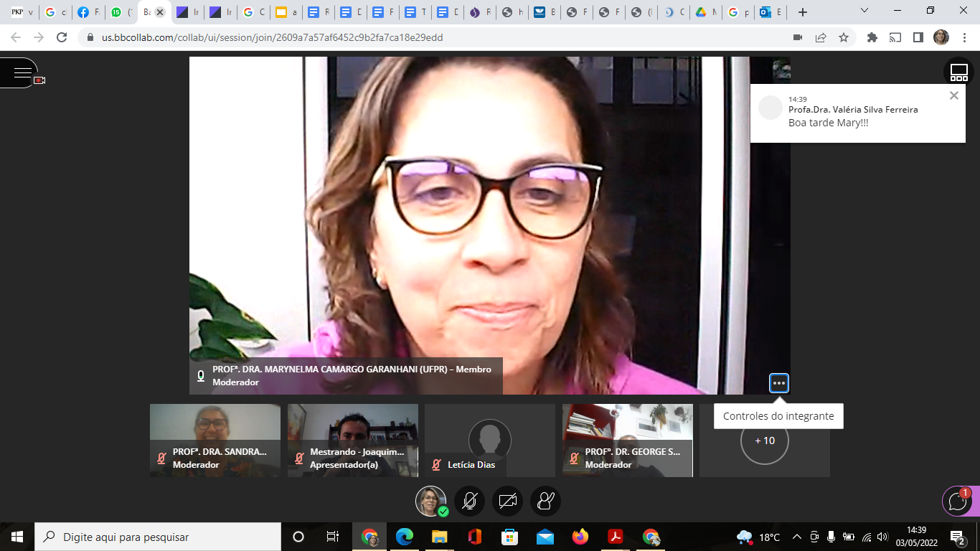
Task: Open the Wi-Fi network icon
Action: [866, 537]
